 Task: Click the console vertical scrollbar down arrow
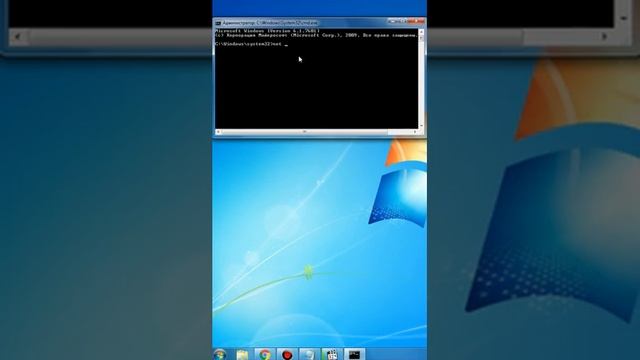[x=421, y=126]
